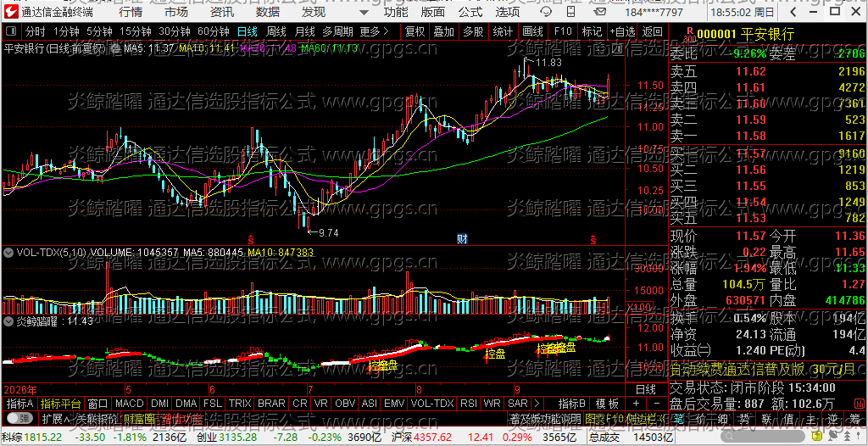Select the OBV indicator tab
This screenshot has height=446, width=868.
tap(346, 403)
